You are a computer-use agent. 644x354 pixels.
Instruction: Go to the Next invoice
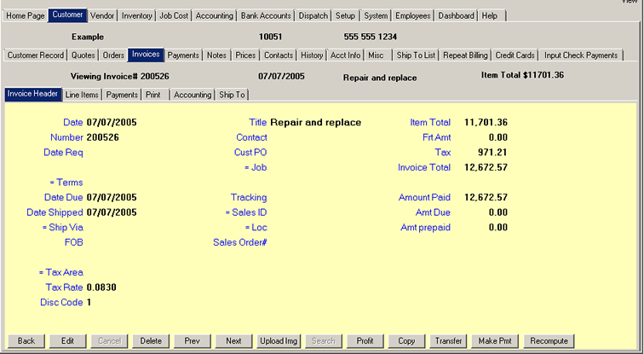tap(233, 341)
